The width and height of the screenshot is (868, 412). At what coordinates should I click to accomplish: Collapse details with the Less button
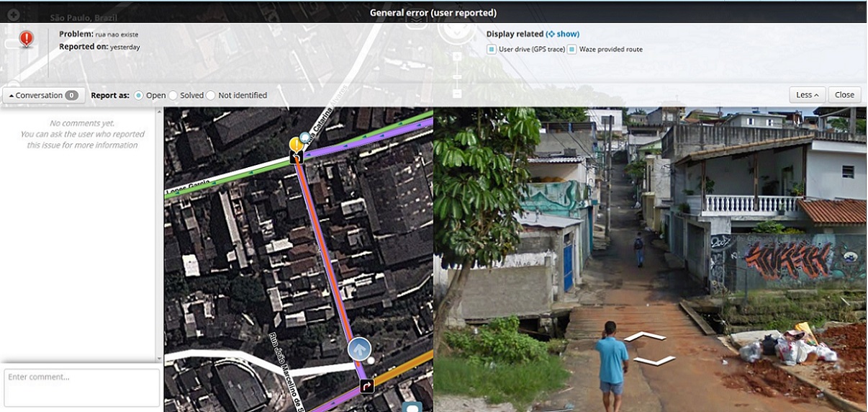click(x=807, y=95)
